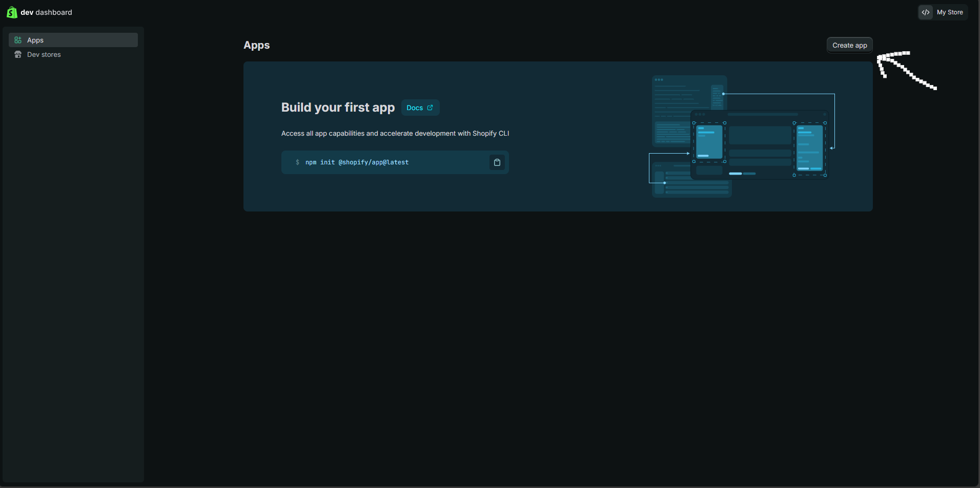Click the Shopify CLI description sentence

tap(395, 133)
